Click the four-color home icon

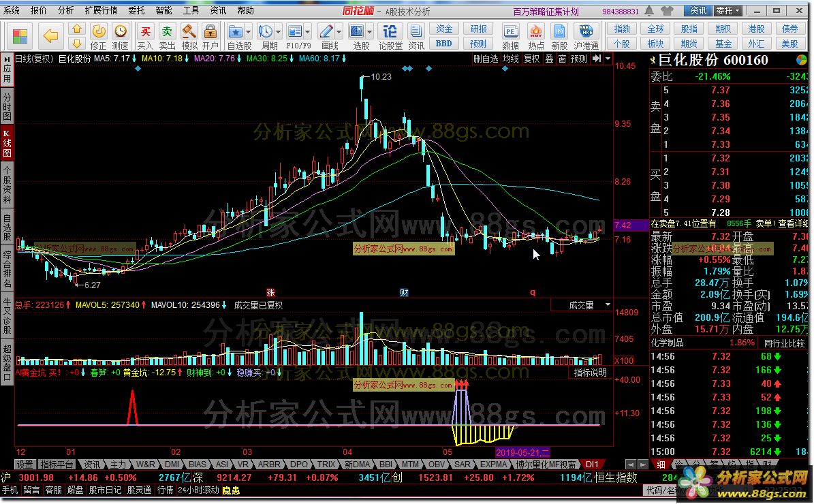(20, 35)
